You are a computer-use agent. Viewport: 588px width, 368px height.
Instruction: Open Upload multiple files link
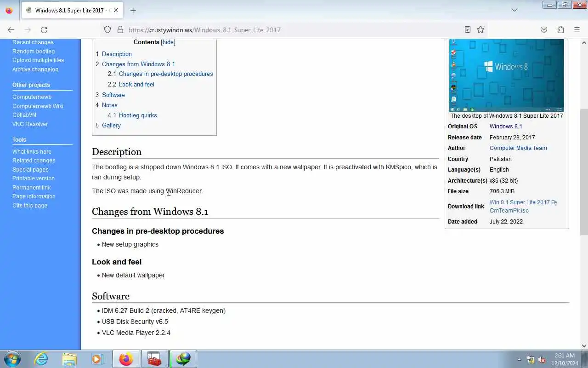(38, 60)
